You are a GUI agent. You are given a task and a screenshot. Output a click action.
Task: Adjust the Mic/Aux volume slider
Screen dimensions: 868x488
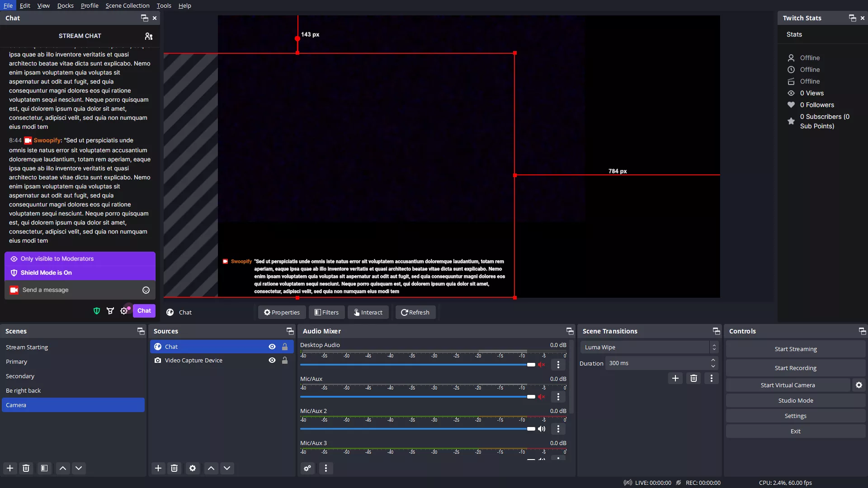click(x=417, y=397)
